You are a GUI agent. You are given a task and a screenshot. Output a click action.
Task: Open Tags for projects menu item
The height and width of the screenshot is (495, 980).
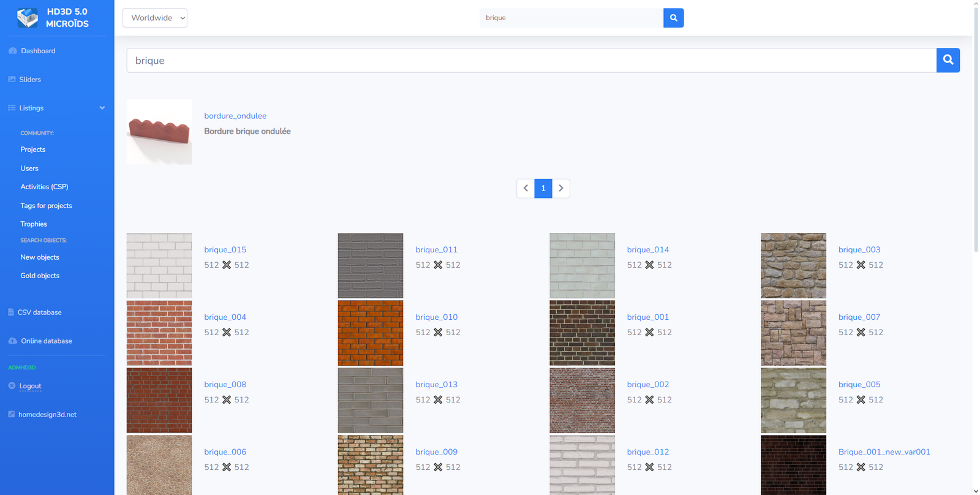46,206
